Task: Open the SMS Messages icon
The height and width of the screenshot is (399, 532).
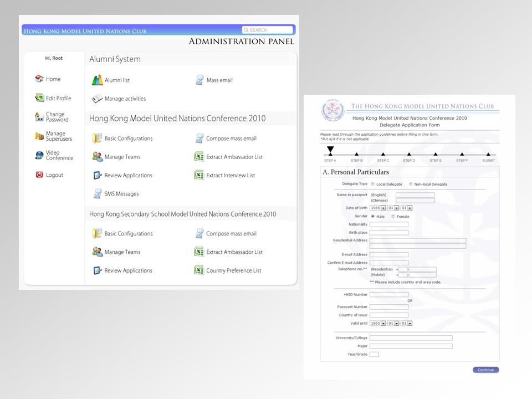Action: pyautogui.click(x=97, y=194)
